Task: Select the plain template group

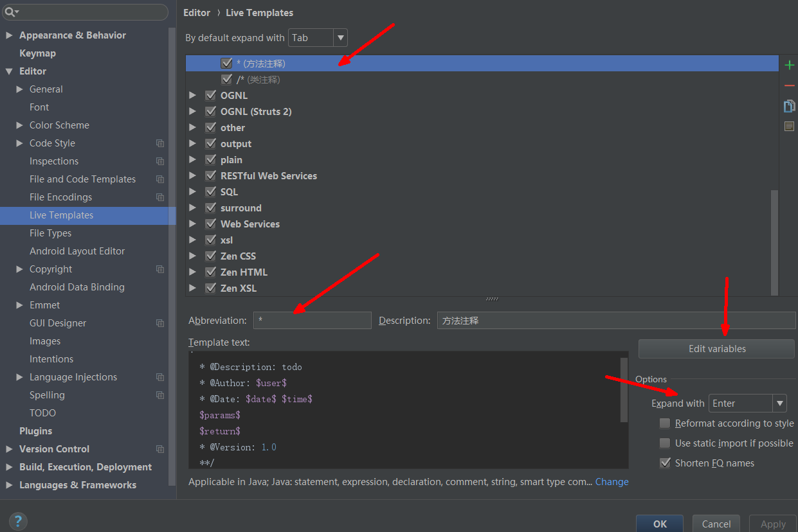Action: tap(231, 160)
